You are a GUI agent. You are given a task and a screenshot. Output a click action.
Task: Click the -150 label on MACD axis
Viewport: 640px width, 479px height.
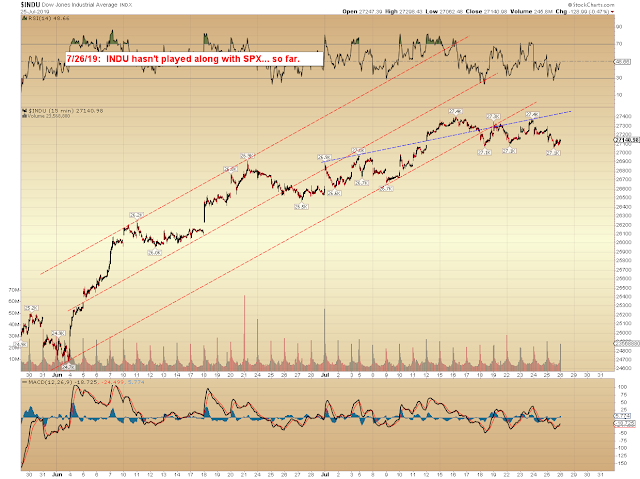622,463
